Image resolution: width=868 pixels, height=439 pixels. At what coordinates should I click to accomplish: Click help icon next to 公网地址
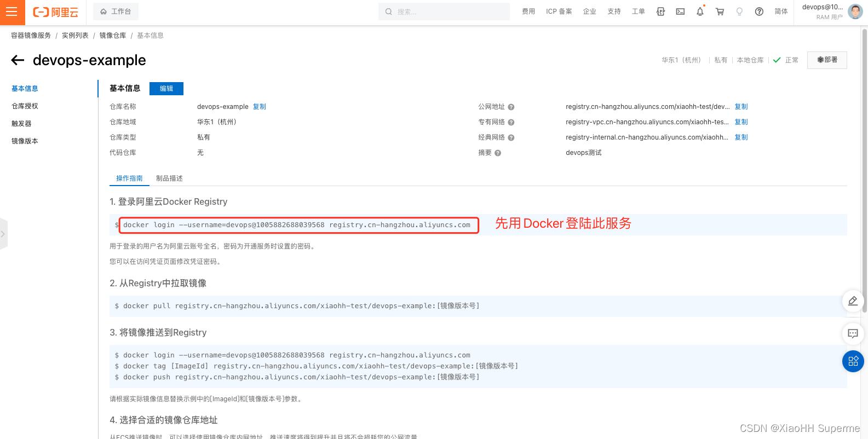511,107
